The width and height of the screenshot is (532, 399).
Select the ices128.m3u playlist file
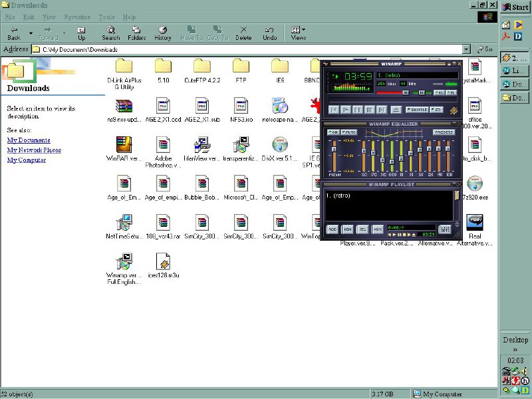tap(163, 265)
